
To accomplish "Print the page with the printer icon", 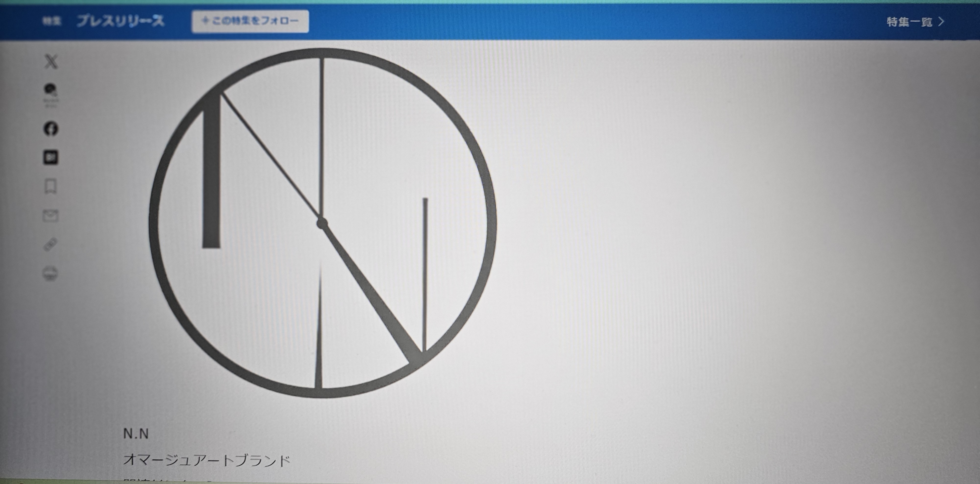I will click(x=51, y=273).
